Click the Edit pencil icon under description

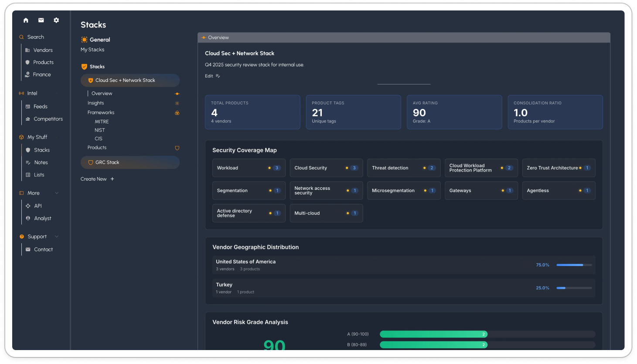(x=218, y=76)
